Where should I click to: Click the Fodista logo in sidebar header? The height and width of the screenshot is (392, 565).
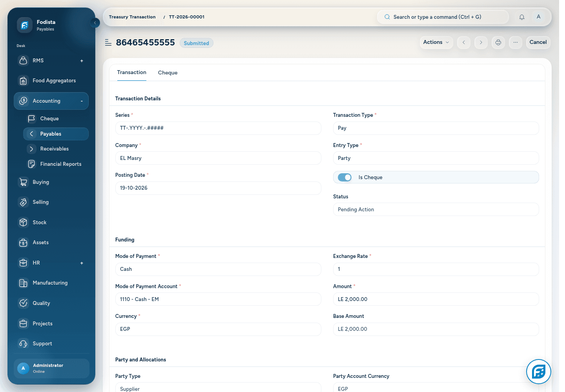[x=24, y=25]
